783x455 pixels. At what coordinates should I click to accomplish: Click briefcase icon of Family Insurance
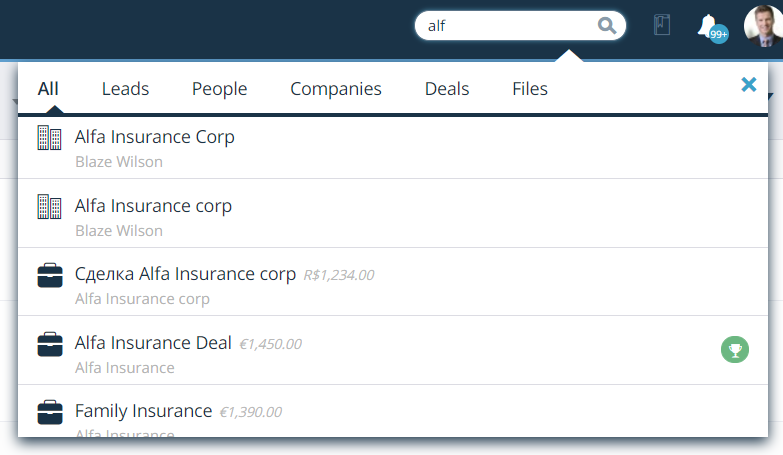50,412
